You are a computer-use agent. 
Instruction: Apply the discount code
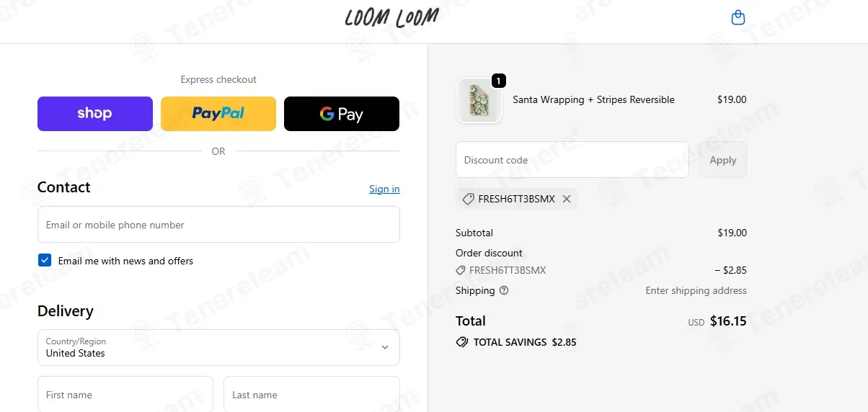coord(723,160)
